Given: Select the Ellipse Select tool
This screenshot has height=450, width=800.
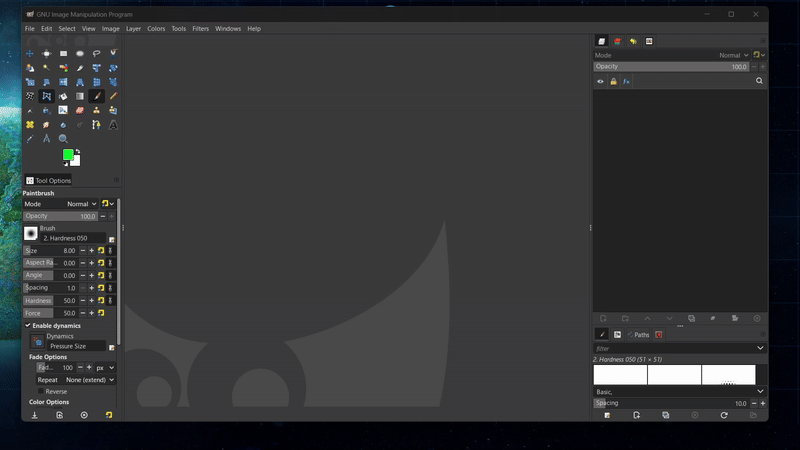Looking at the screenshot, I should 80,54.
